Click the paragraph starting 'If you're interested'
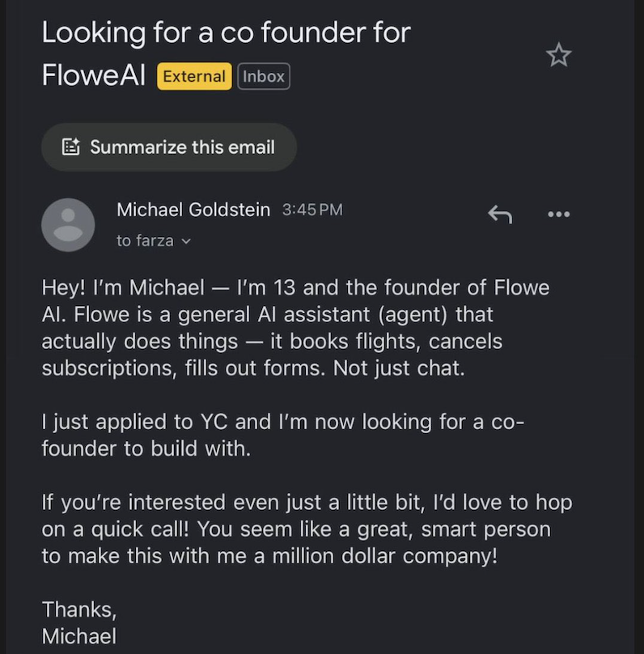 pyautogui.click(x=307, y=529)
